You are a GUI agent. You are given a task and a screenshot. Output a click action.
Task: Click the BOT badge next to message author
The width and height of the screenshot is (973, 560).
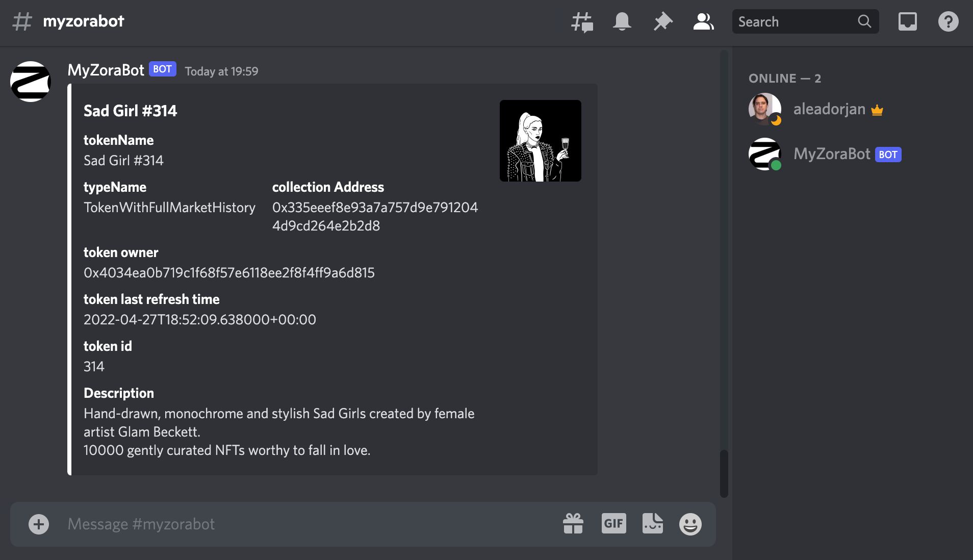click(x=163, y=69)
